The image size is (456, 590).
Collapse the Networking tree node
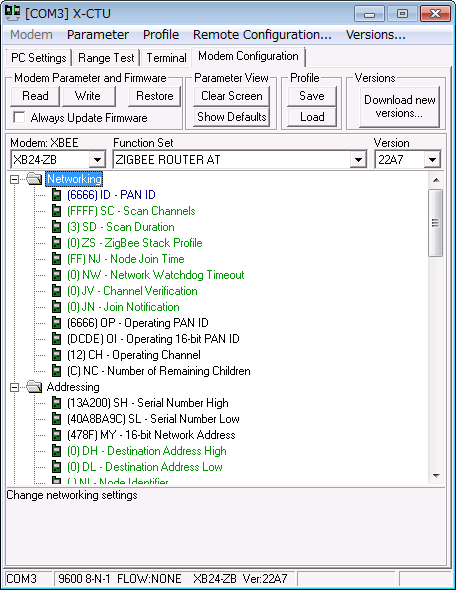point(14,179)
